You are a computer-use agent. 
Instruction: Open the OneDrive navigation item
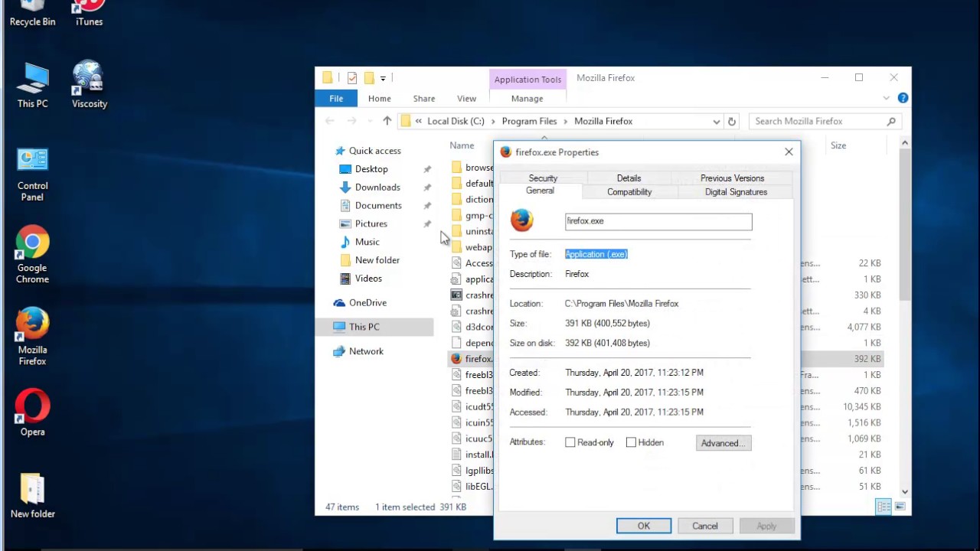click(x=367, y=302)
